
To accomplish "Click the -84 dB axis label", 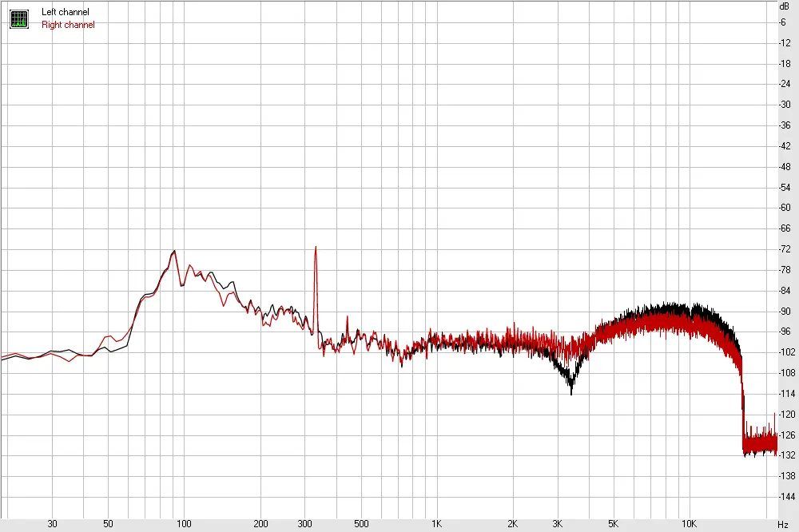I will [x=785, y=291].
